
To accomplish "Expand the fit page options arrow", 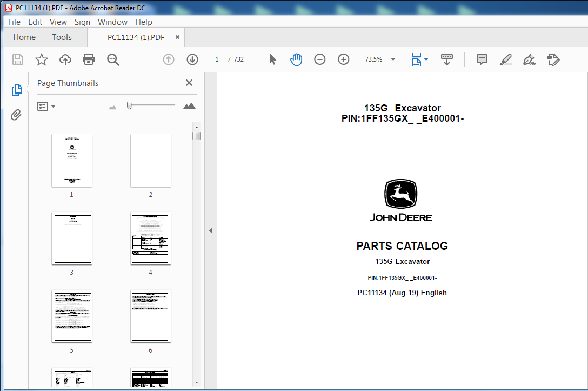I will (x=426, y=59).
